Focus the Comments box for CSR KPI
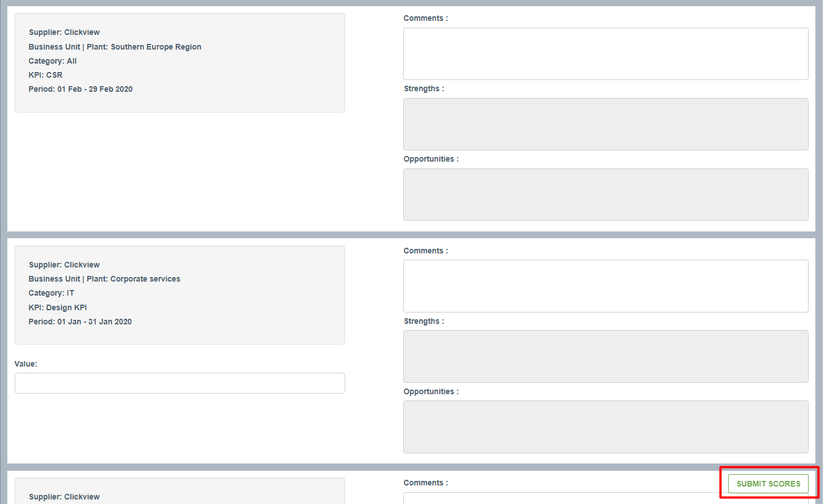The width and height of the screenshot is (830, 504). [605, 54]
